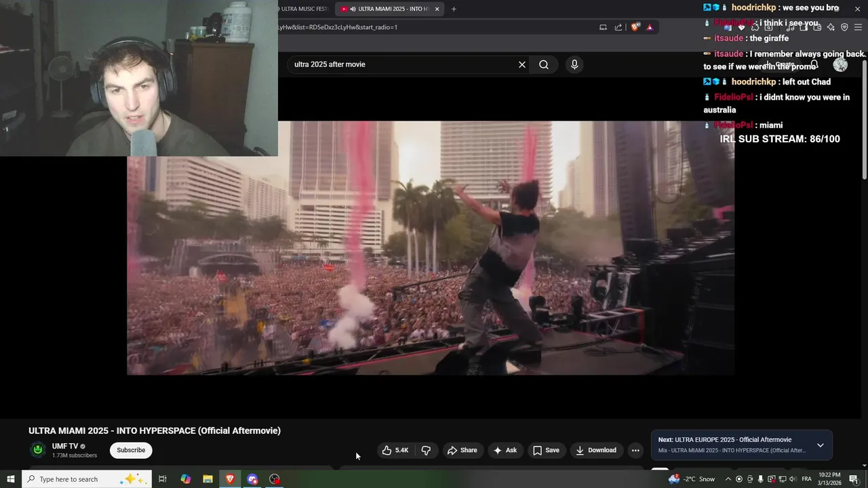Open the UMF TV channel name link
This screenshot has width=868, height=488.
click(x=65, y=446)
